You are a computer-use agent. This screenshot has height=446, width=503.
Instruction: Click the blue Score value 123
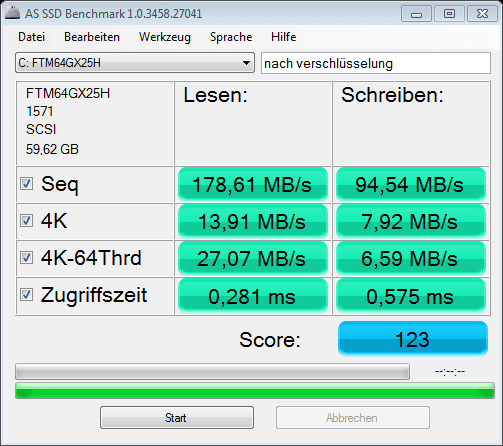click(x=413, y=339)
